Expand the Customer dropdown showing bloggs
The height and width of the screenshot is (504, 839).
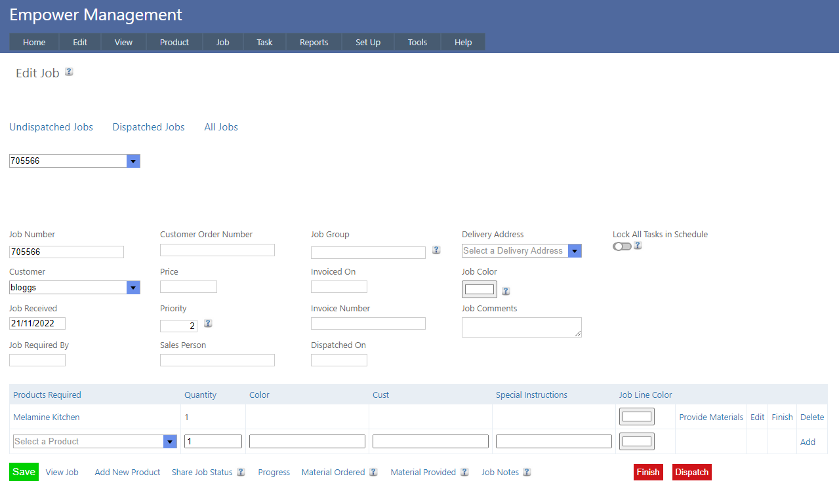[x=133, y=288]
